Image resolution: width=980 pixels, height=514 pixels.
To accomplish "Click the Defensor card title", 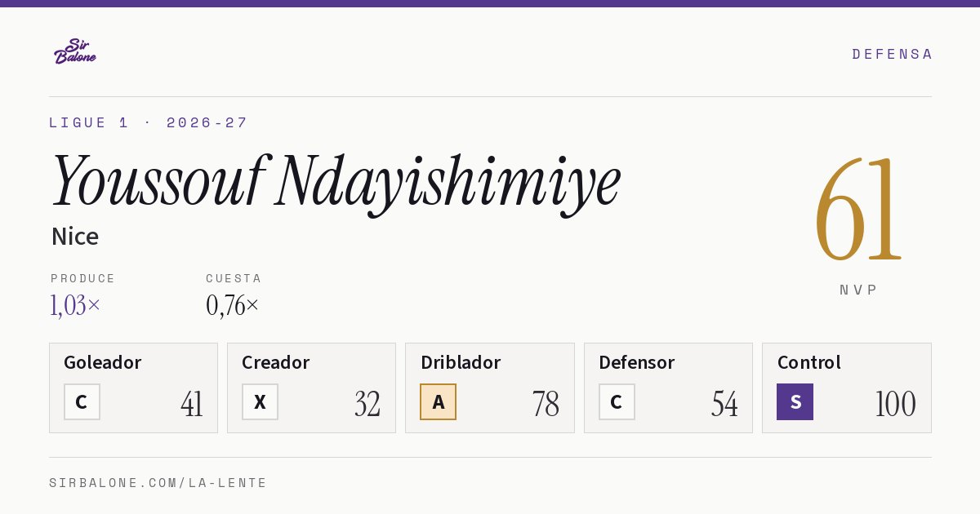I will click(637, 362).
